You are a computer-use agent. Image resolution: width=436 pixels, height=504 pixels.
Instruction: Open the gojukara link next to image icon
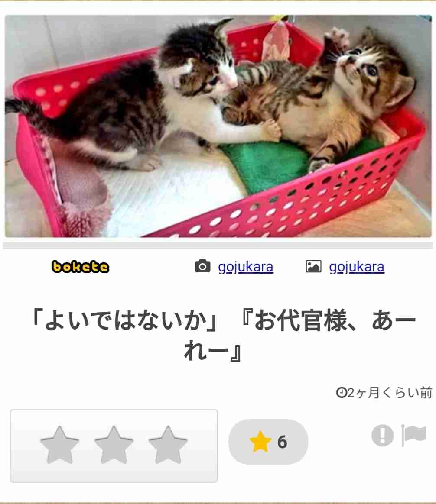(x=357, y=267)
